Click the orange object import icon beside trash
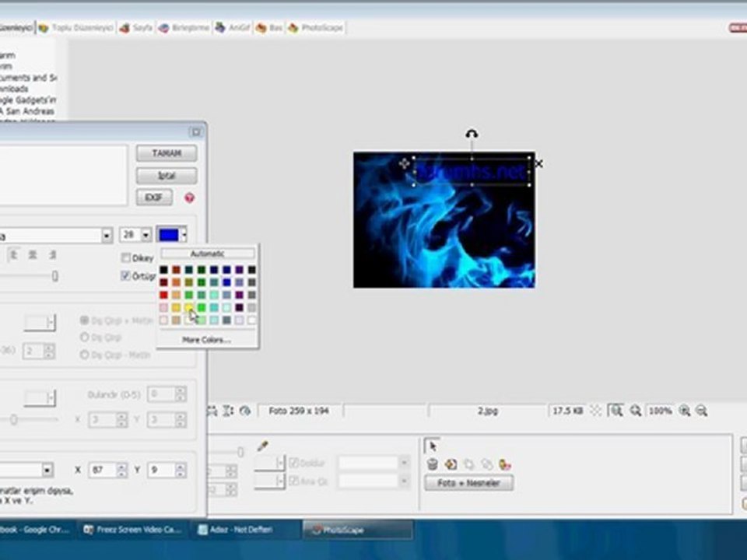 451,464
